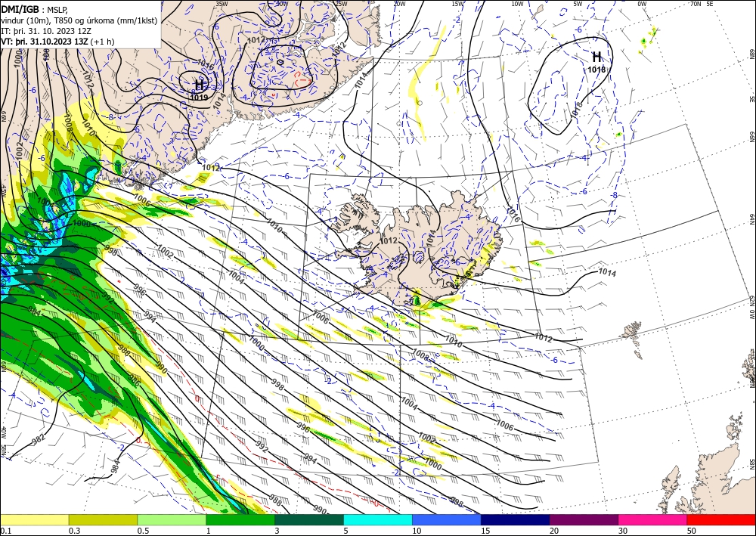Click the legend value '3'
756x536 pixels.
point(277,531)
